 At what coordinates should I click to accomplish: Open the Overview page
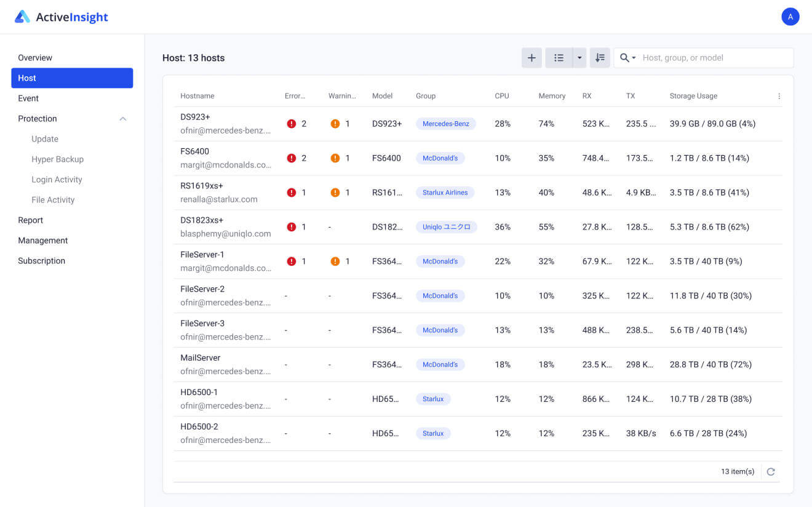pyautogui.click(x=35, y=58)
